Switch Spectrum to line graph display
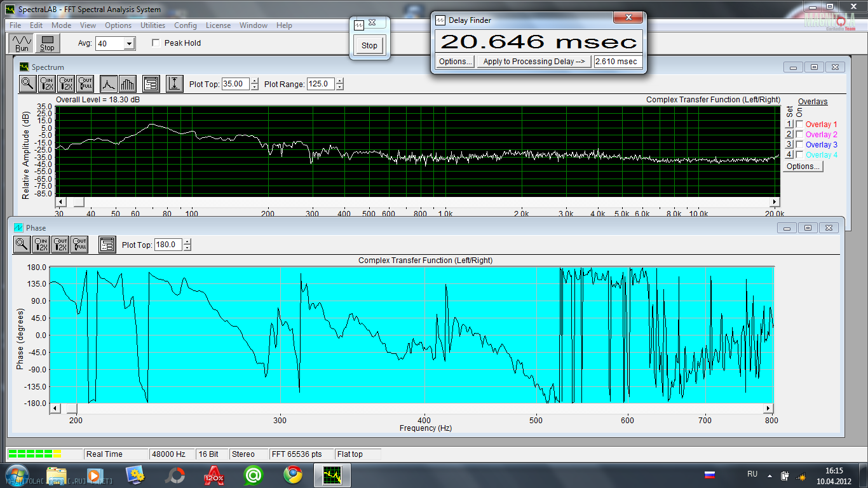Image resolution: width=868 pixels, height=488 pixels. point(109,83)
